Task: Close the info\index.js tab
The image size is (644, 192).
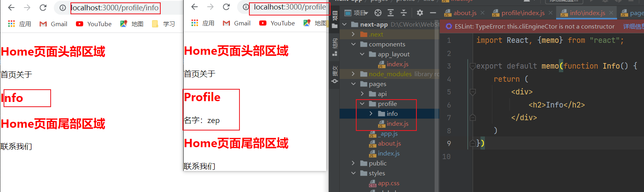Action: [611, 13]
